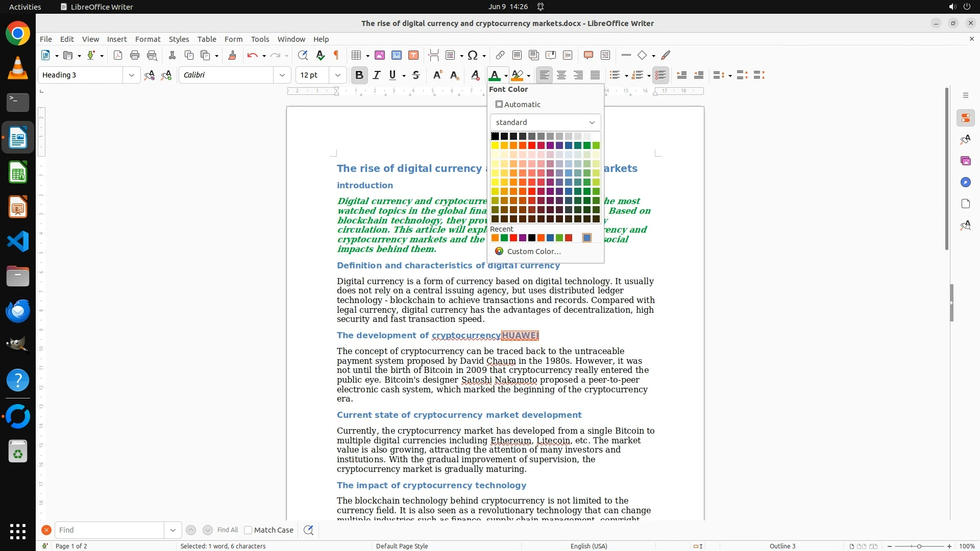Pick the black swatch in Recent colors
980x551 pixels.
(532, 238)
